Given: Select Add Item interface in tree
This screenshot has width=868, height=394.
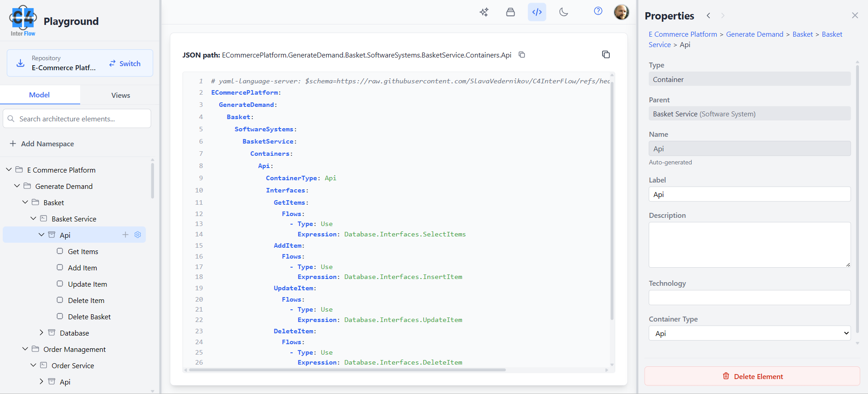Looking at the screenshot, I should coord(82,268).
